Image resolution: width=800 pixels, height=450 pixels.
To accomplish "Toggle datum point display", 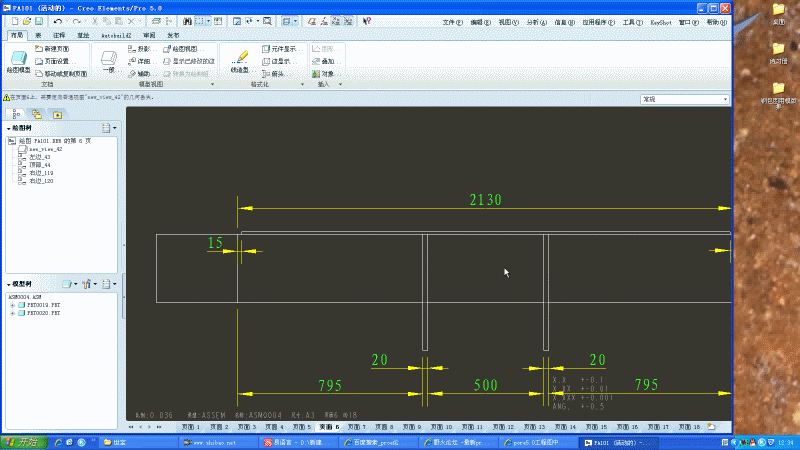I will click(336, 21).
